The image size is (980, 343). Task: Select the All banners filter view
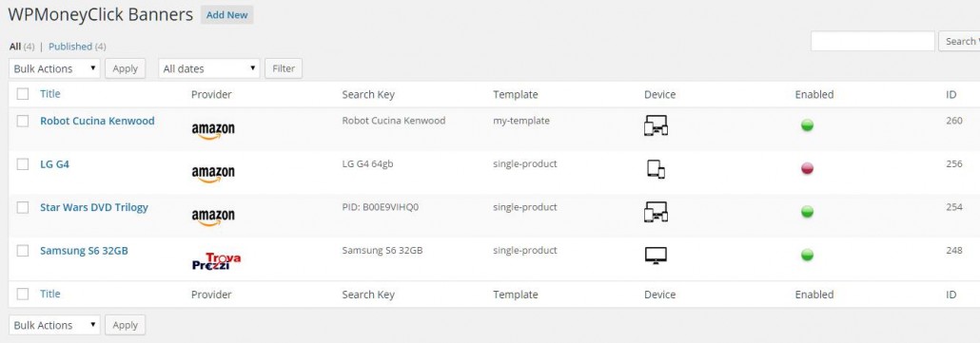tap(15, 47)
